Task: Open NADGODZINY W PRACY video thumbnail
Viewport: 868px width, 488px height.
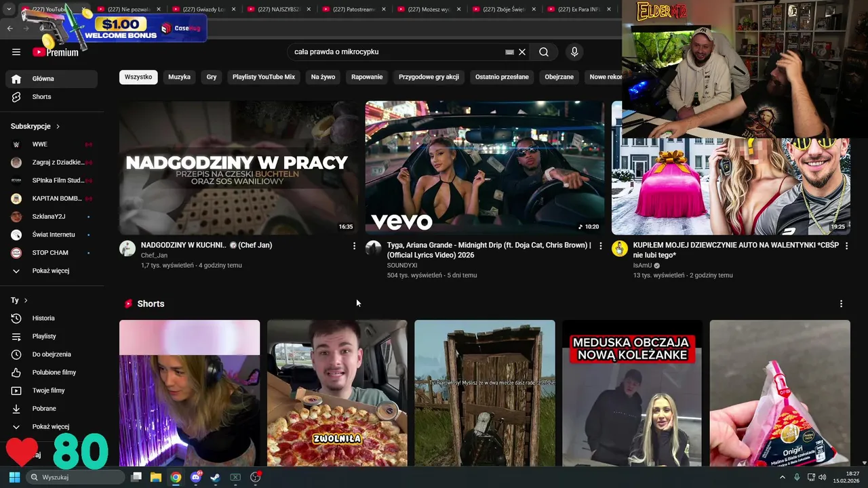Action: coord(239,168)
